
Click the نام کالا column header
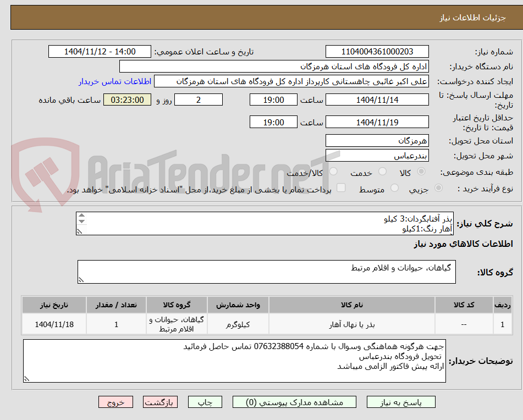[352, 305]
